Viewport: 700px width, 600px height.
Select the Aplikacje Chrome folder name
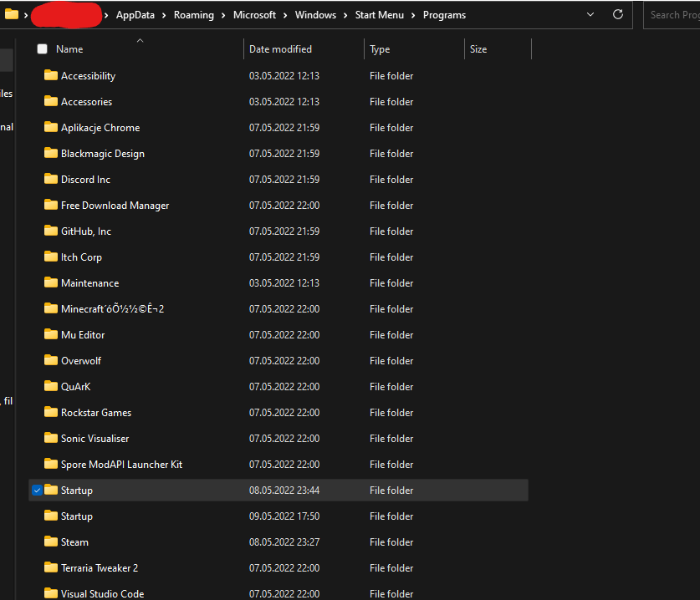click(x=100, y=128)
